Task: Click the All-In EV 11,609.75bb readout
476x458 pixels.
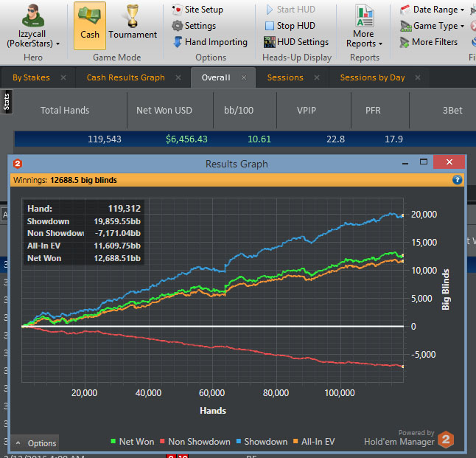Action: pyautogui.click(x=83, y=246)
